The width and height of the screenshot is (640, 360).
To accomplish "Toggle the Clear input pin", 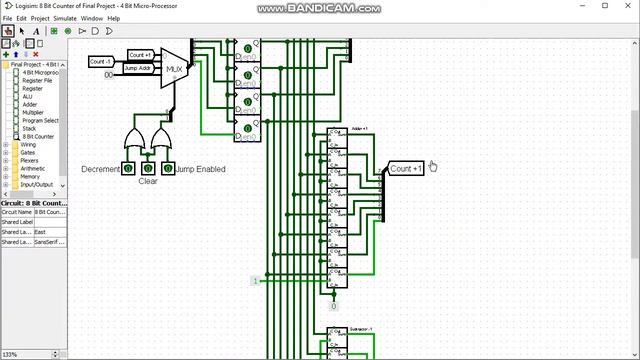I will click(x=148, y=168).
